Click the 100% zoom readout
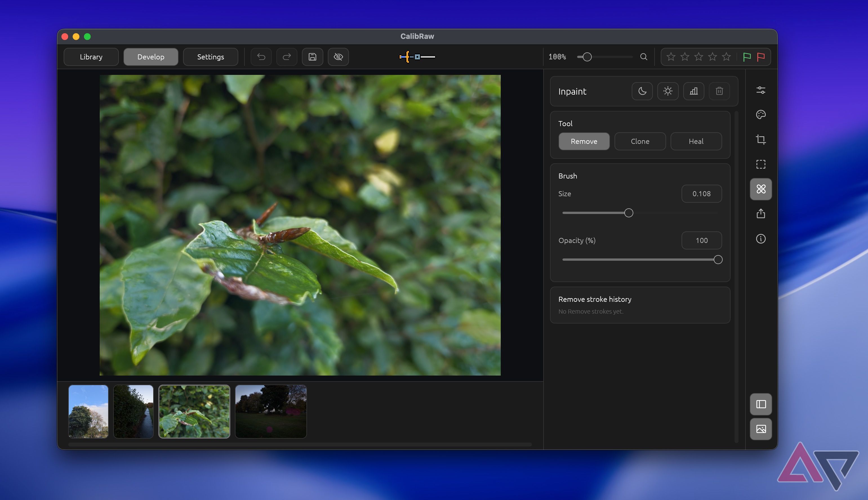 557,57
